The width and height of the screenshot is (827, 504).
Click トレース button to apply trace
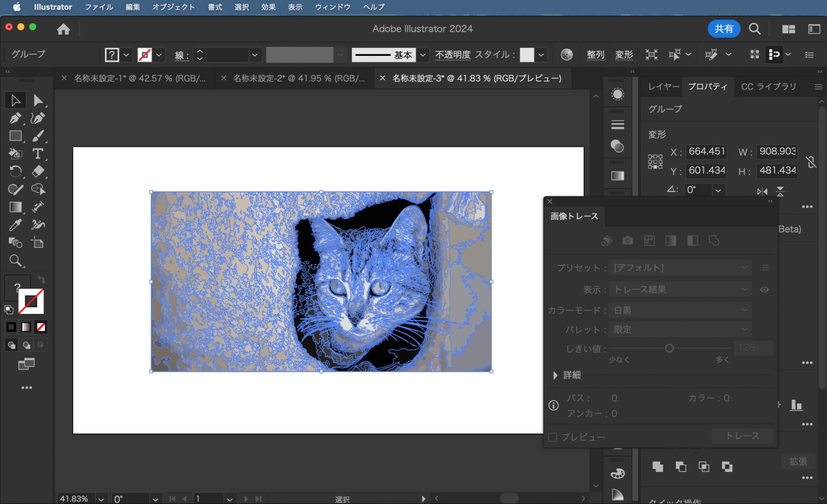pyautogui.click(x=743, y=436)
